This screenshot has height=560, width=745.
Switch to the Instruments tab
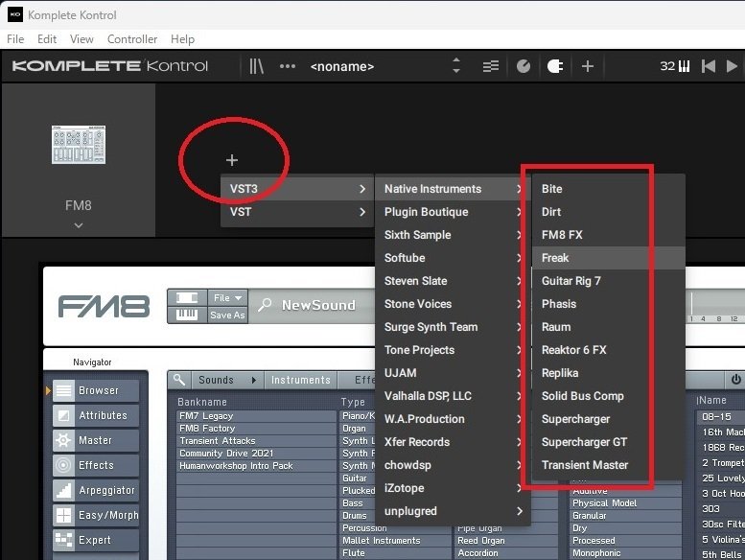(x=301, y=380)
